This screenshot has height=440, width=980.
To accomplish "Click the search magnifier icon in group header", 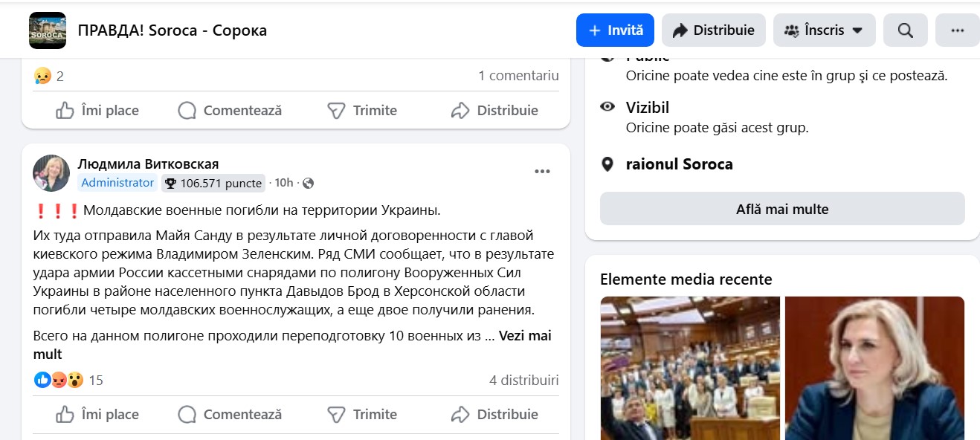I will tap(905, 30).
